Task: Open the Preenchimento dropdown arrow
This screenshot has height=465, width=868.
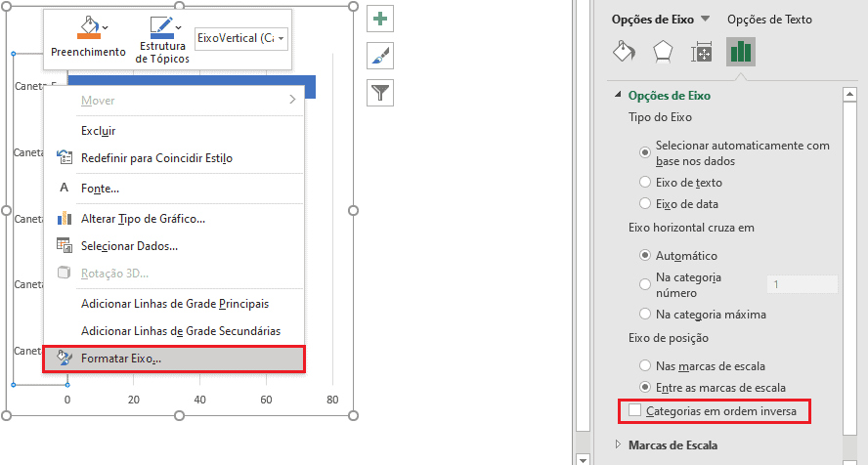Action: [106, 27]
